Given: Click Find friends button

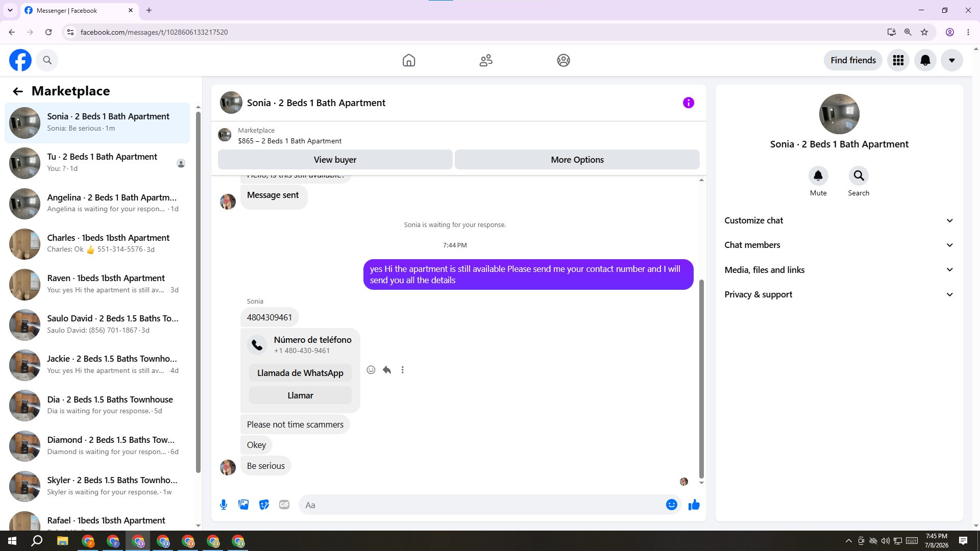Looking at the screenshot, I should click(x=853, y=60).
